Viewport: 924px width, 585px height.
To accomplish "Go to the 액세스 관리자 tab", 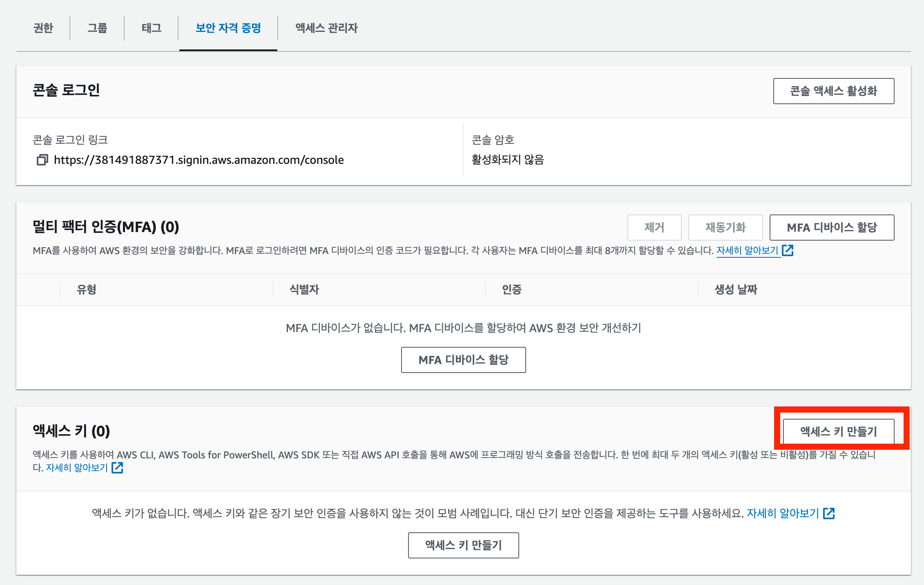I will (x=326, y=28).
